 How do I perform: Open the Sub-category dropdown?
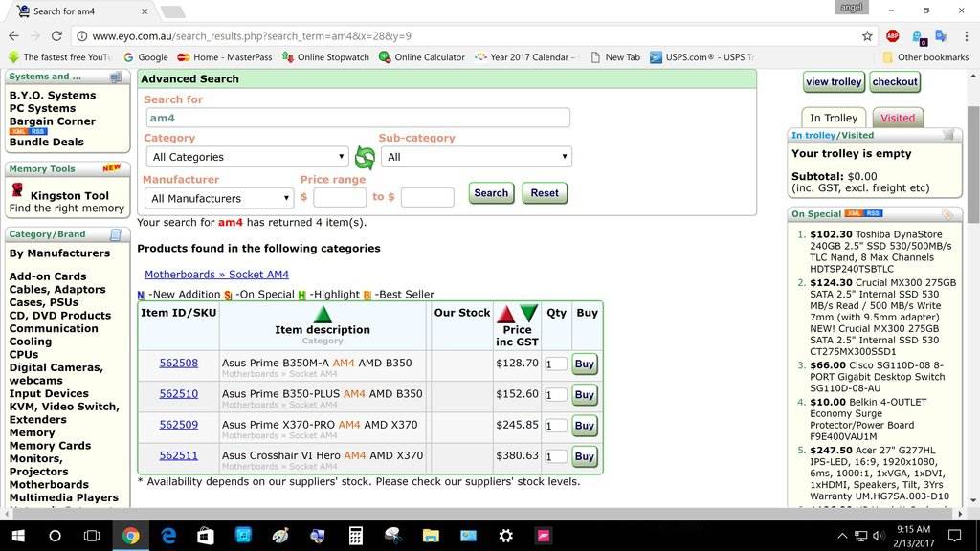[476, 157]
